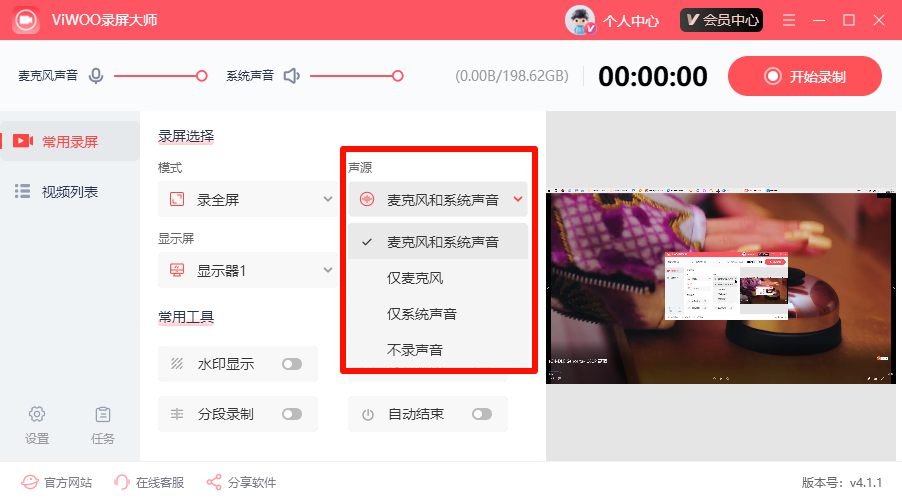Click the 常用工具 section heading
902x502 pixels.
coord(186,317)
